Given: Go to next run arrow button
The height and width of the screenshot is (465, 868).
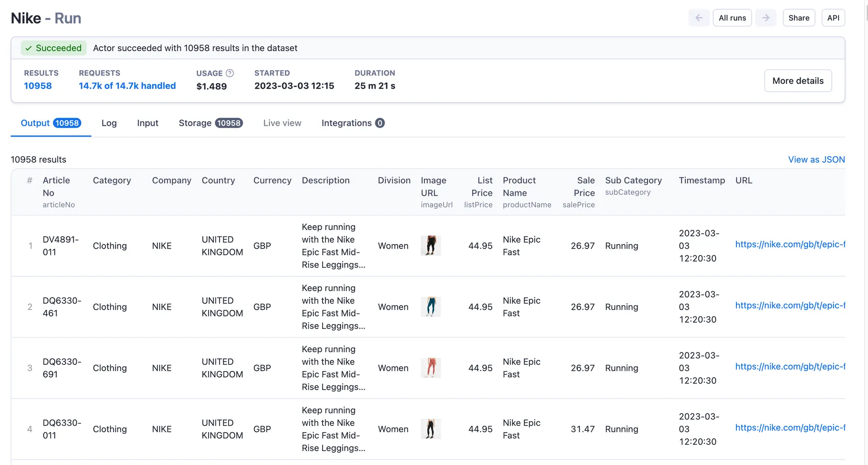Looking at the screenshot, I should pyautogui.click(x=766, y=18).
